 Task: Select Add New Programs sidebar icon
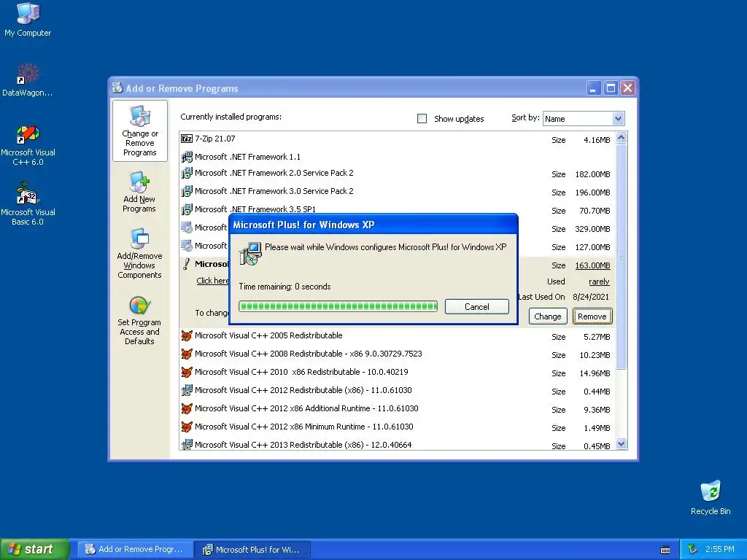(139, 192)
